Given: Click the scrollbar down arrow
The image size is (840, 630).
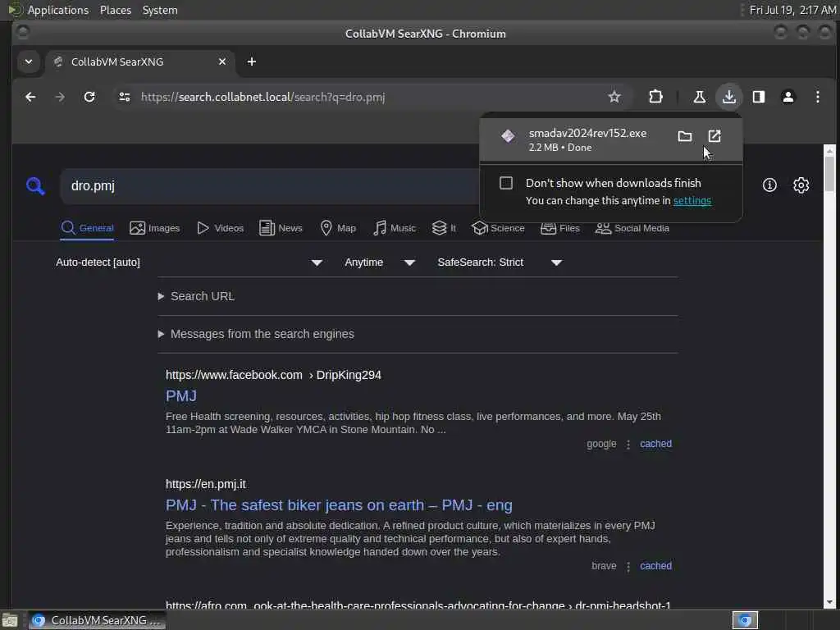Looking at the screenshot, I should click(829, 603).
